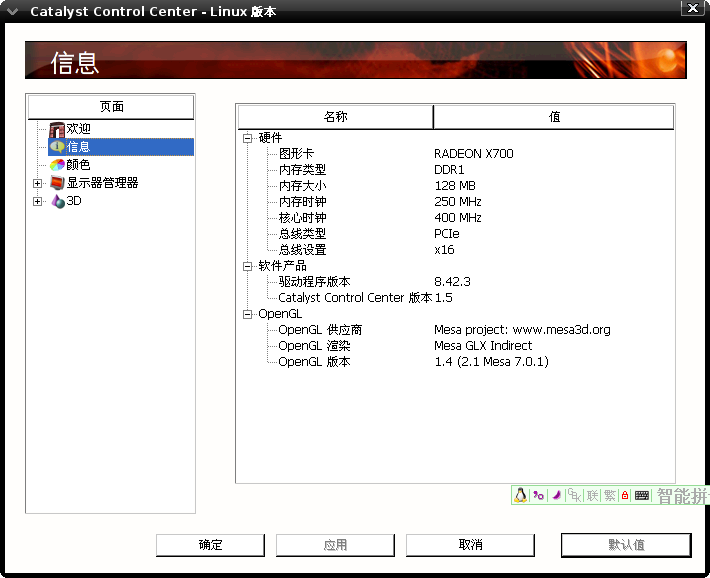Click the 名称 column header

click(x=336, y=117)
